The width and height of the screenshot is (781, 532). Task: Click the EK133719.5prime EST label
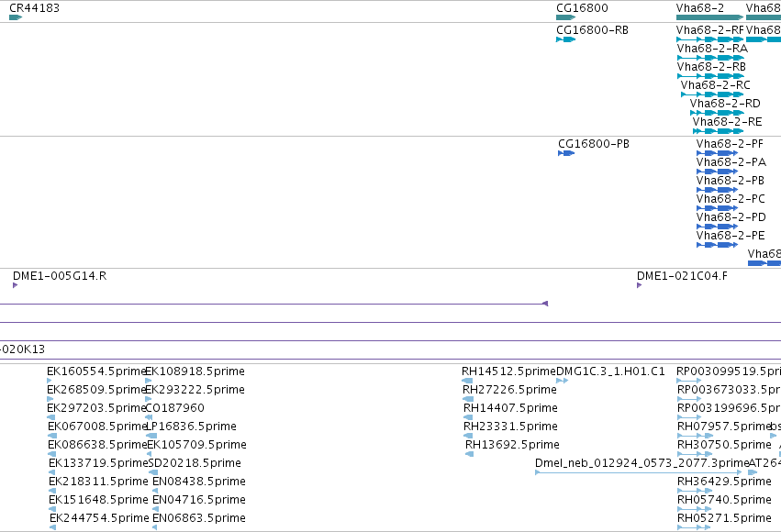pyautogui.click(x=98, y=463)
